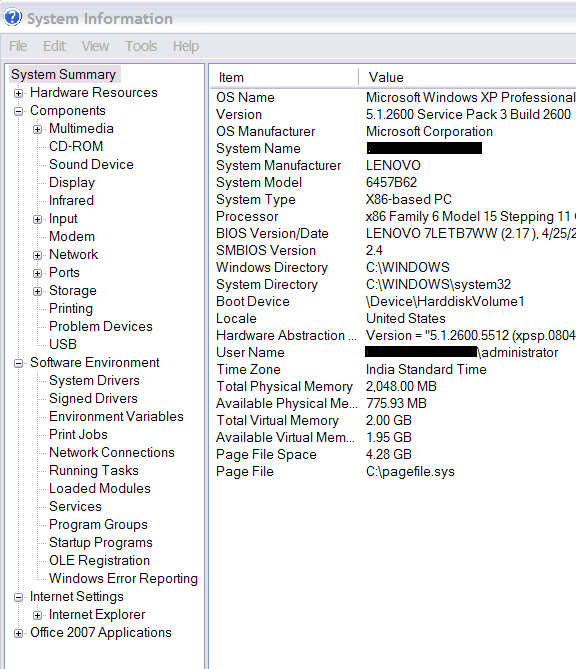
Task: Select the Page File Space row
Action: [x=393, y=455]
